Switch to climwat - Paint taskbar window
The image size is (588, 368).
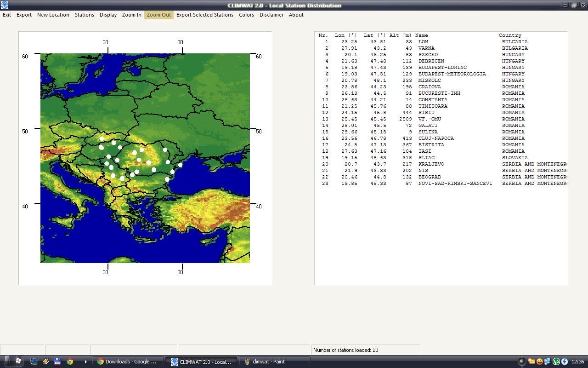click(x=275, y=362)
